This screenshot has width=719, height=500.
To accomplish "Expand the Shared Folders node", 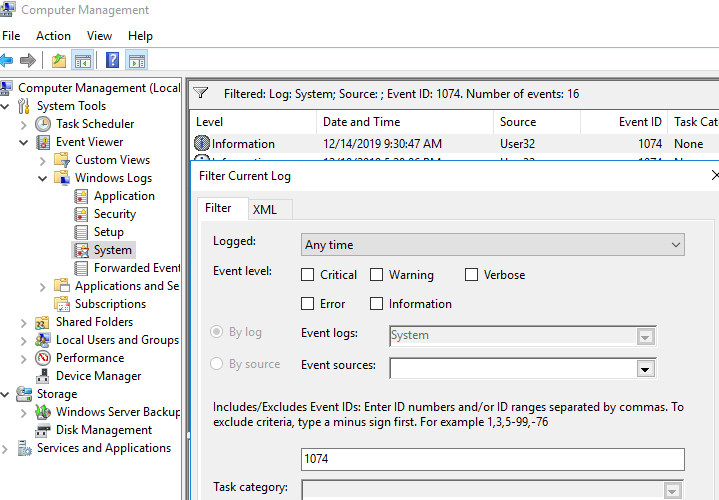I will point(23,322).
